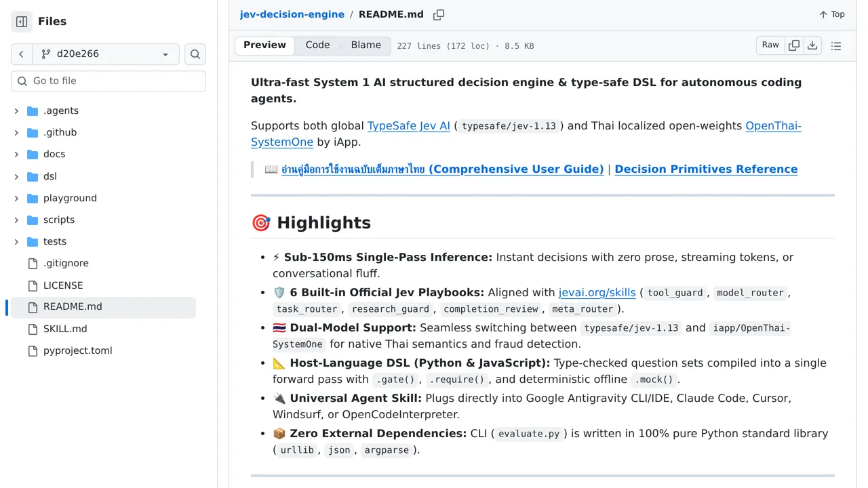Click the scripts folder icon
The width and height of the screenshot is (868, 488).
click(x=33, y=220)
